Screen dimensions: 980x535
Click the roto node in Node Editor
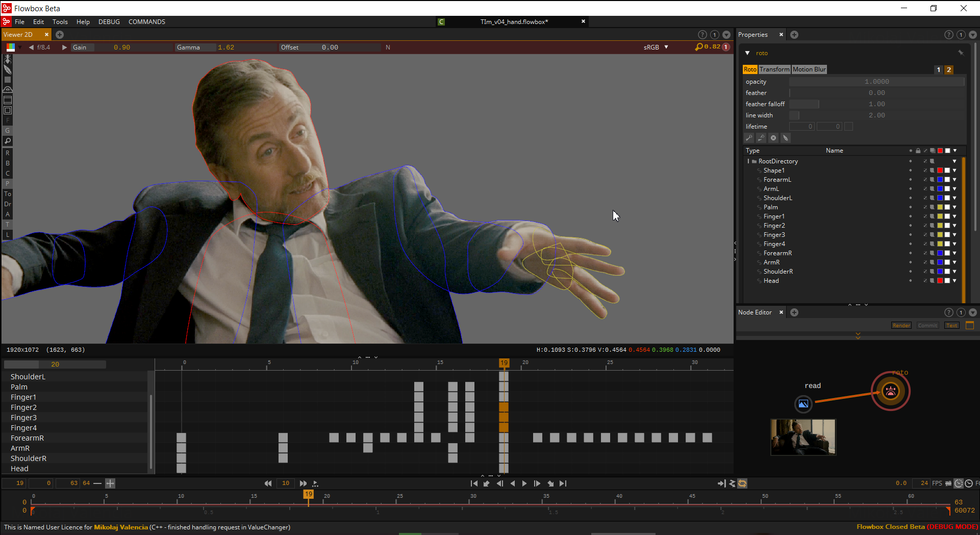(890, 392)
